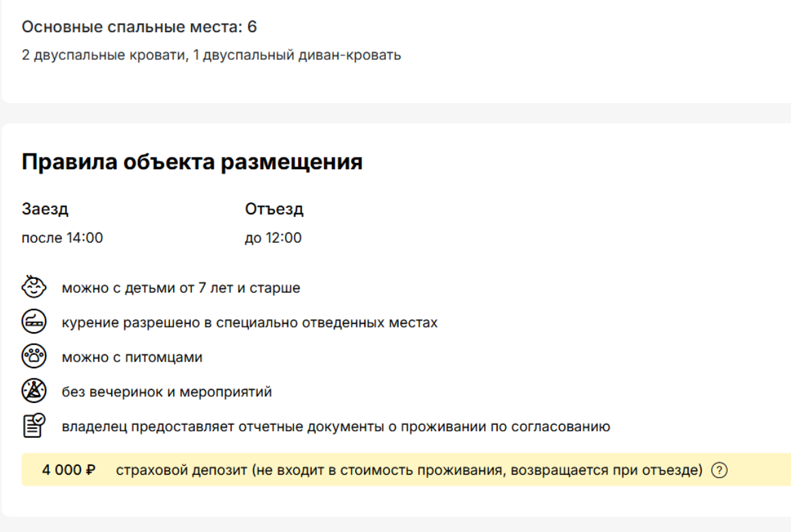Screen dimensions: 791x532
Task: Click 'без вечеринок и мероприятий' text
Action: point(166,391)
